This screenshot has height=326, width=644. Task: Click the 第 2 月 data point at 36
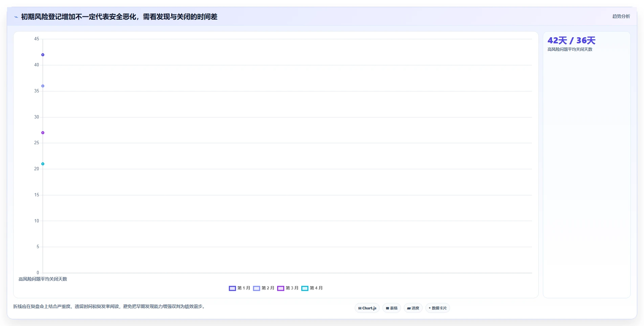click(x=43, y=86)
